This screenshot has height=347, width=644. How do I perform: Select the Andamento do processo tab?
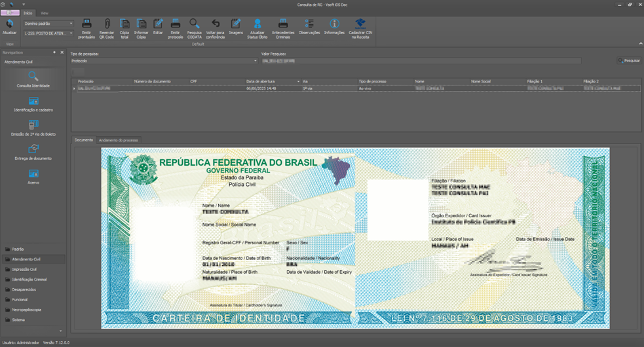coord(119,140)
